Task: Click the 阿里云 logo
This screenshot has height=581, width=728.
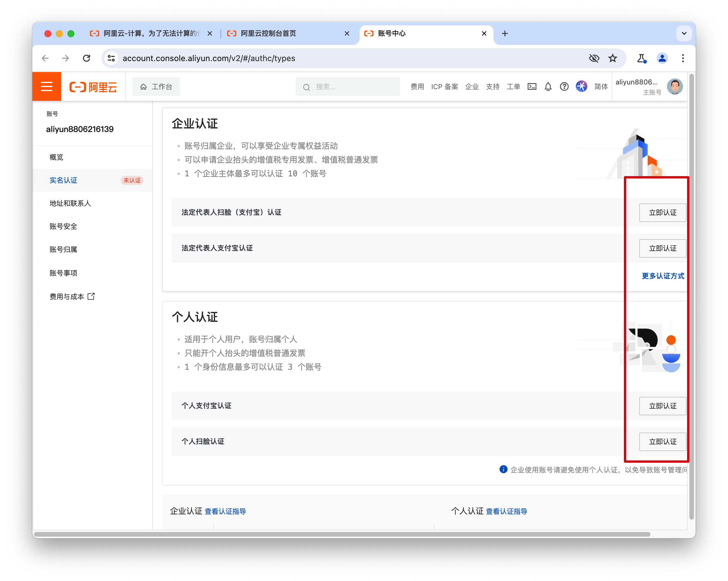Action: click(93, 87)
